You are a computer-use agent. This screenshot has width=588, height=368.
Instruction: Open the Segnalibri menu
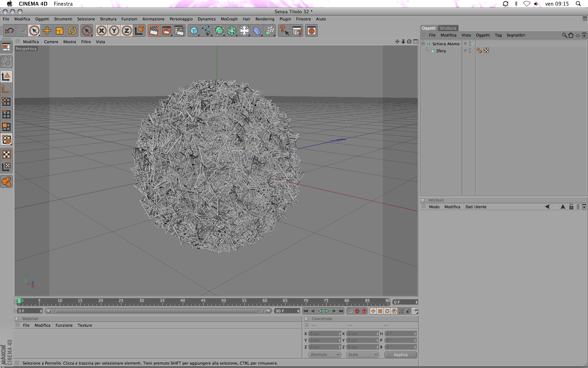coord(516,35)
